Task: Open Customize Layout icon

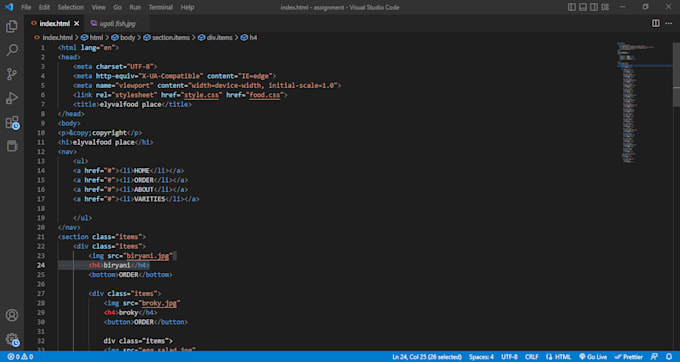Action: pos(605,7)
